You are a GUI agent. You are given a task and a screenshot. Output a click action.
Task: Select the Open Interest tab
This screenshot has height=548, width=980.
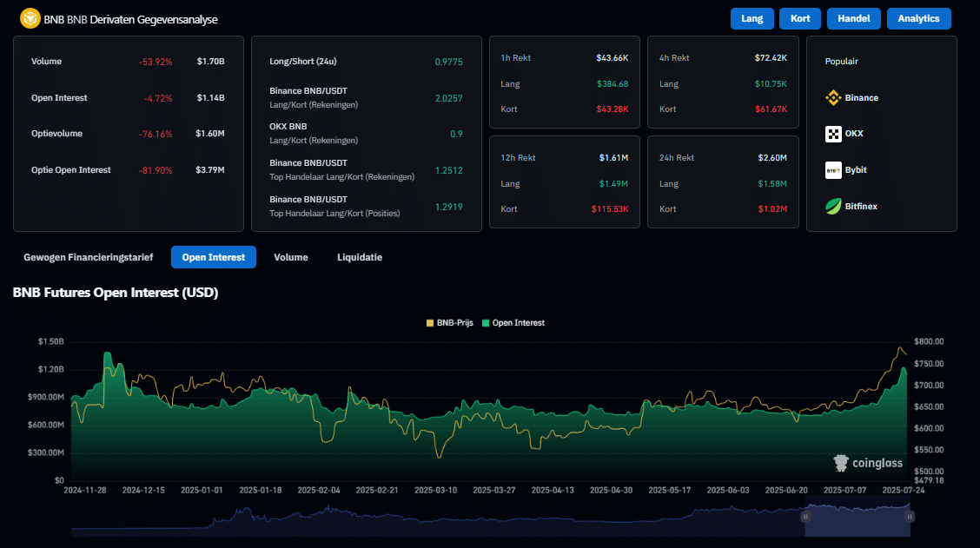click(213, 257)
